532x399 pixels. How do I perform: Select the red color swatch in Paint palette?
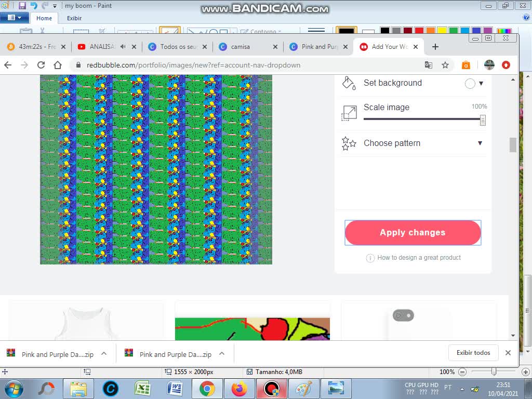[419, 31]
